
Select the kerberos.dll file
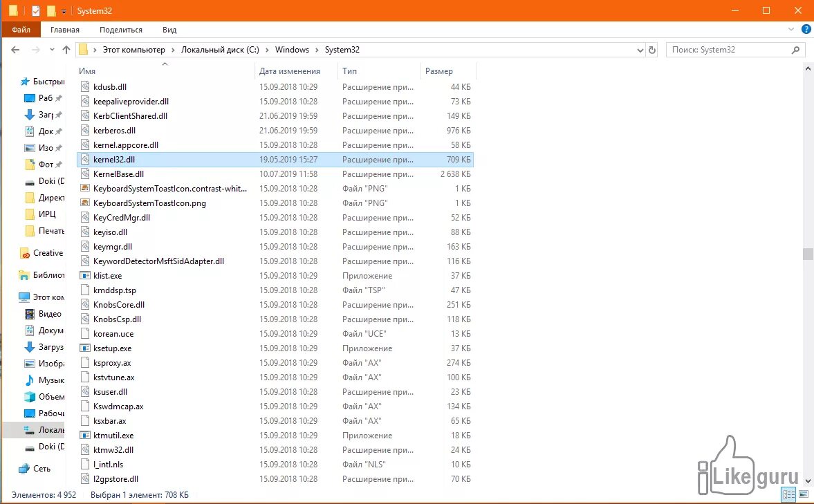[x=275, y=130]
